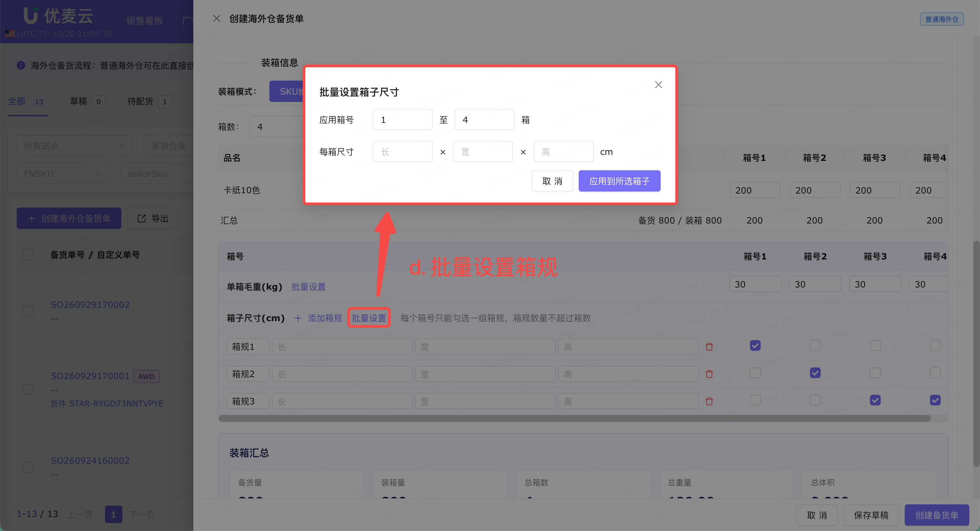Click the horizontal scrollbar under box specs
Screen dimensions: 980x531
[574, 418]
